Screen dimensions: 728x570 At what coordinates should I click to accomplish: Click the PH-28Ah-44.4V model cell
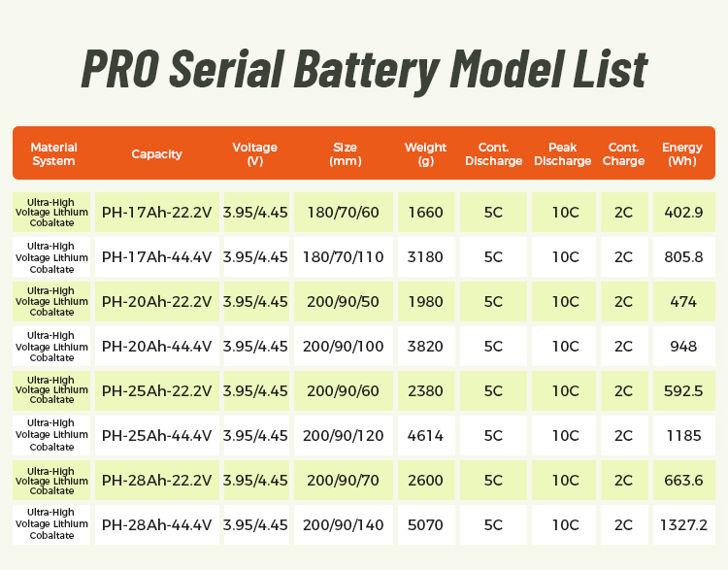point(156,525)
